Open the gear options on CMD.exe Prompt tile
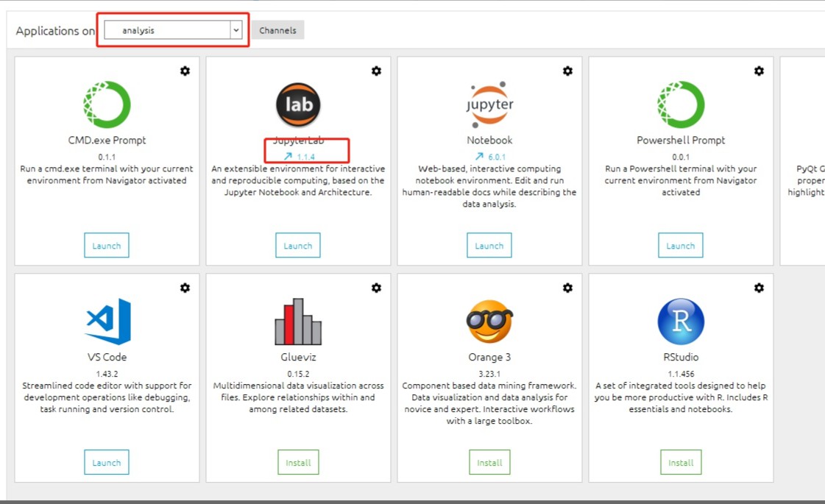The image size is (825, 504). point(185,71)
